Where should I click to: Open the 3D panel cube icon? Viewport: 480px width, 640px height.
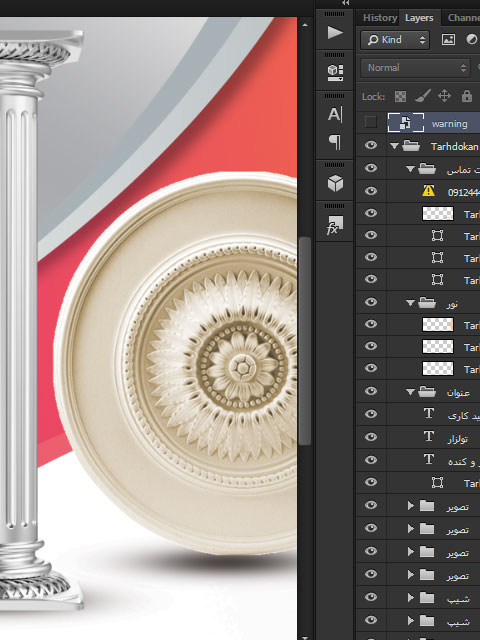335,183
